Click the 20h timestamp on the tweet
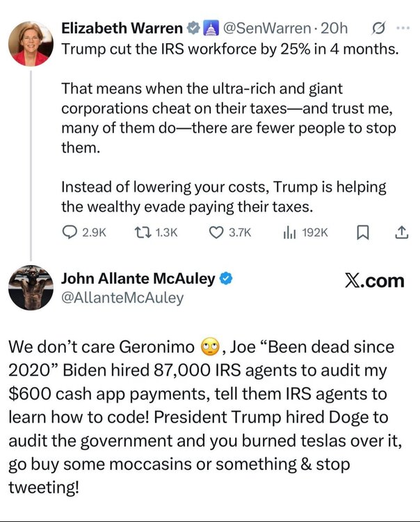The width and height of the screenshot is (420, 522). tap(334, 29)
